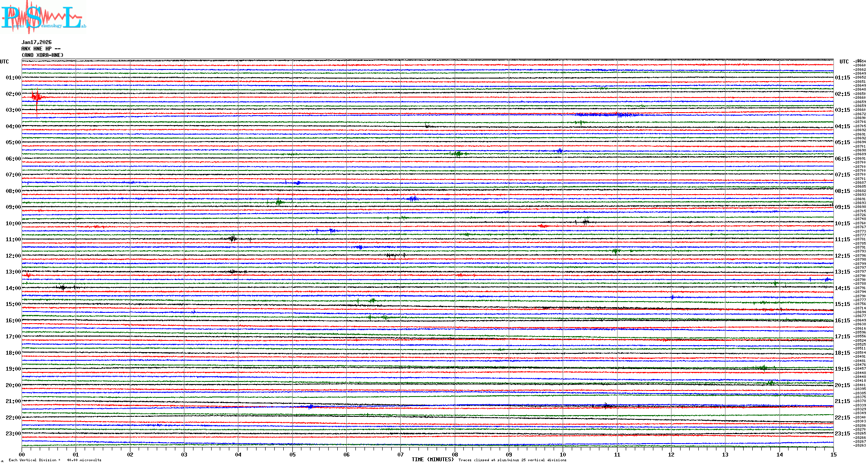Click the UTC label at top right
Viewport: 868px width, 466px height.
(x=844, y=62)
